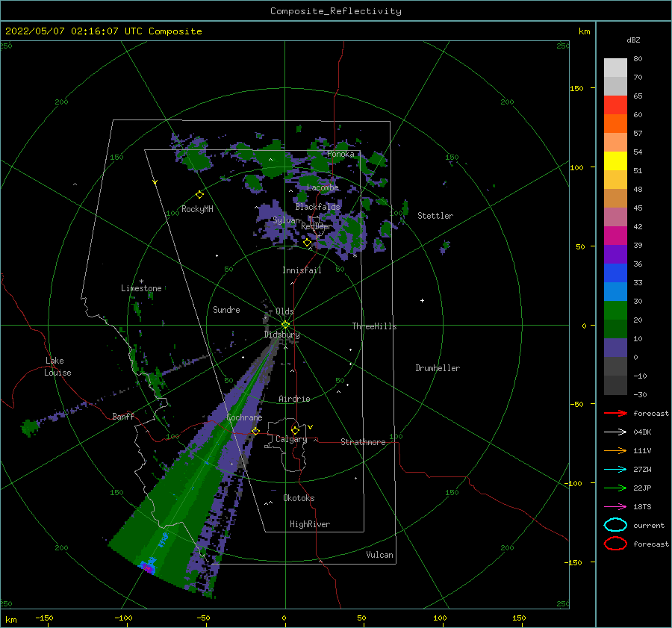The width and height of the screenshot is (672, 628).
Task: Click the HighRiver label
Action: [x=310, y=524]
